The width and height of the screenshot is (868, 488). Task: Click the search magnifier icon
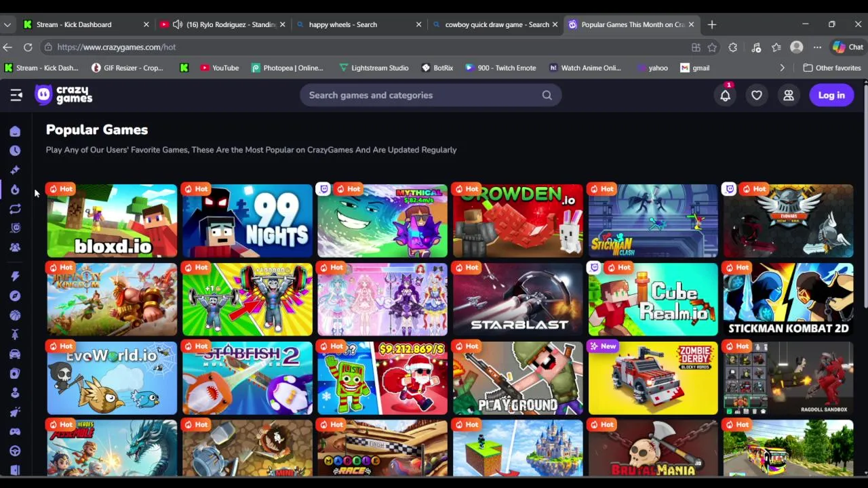click(x=547, y=96)
